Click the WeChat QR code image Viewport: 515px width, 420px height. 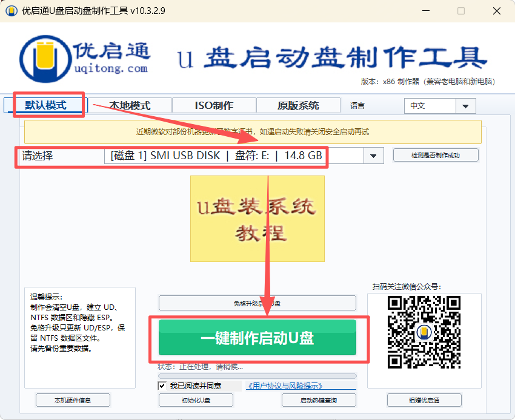point(424,332)
